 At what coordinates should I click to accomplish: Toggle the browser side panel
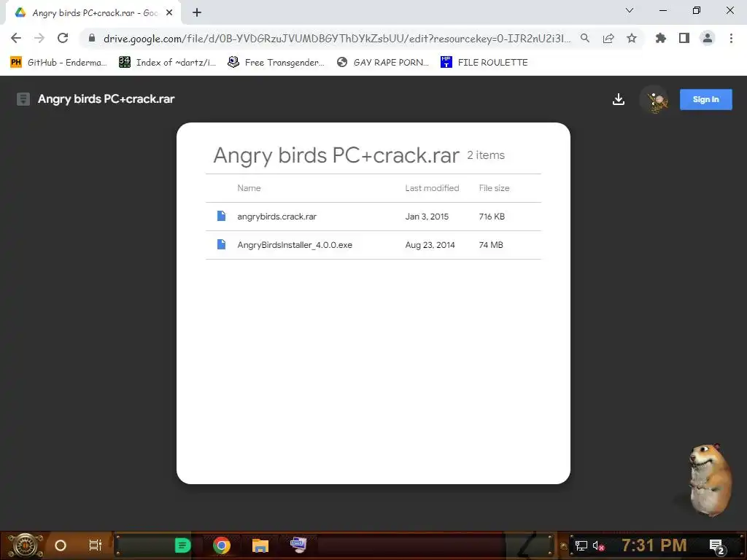click(684, 38)
